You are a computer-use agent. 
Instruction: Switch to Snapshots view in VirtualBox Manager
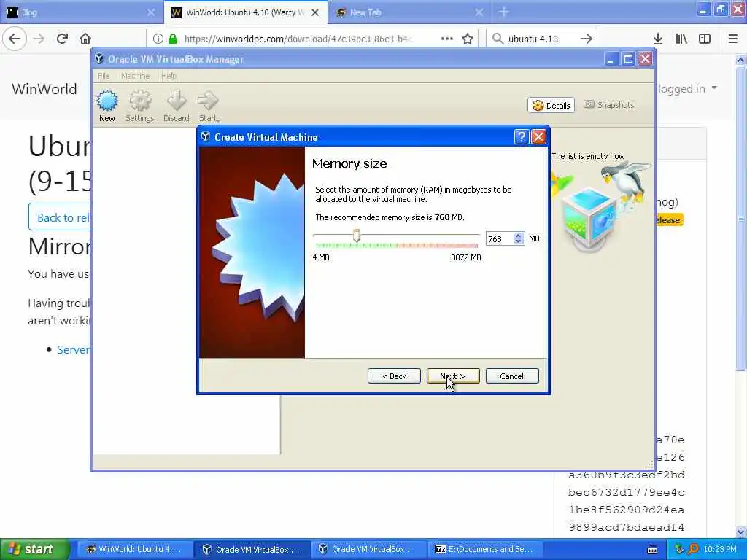(x=609, y=105)
